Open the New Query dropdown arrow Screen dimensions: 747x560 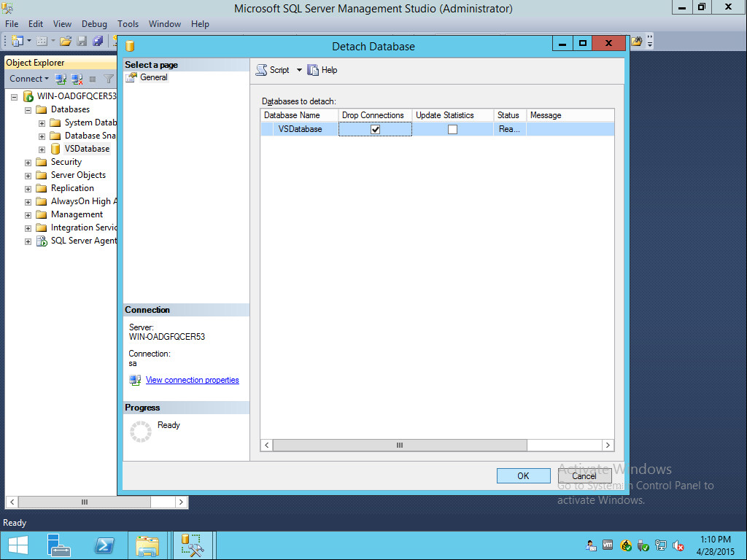tap(29, 41)
